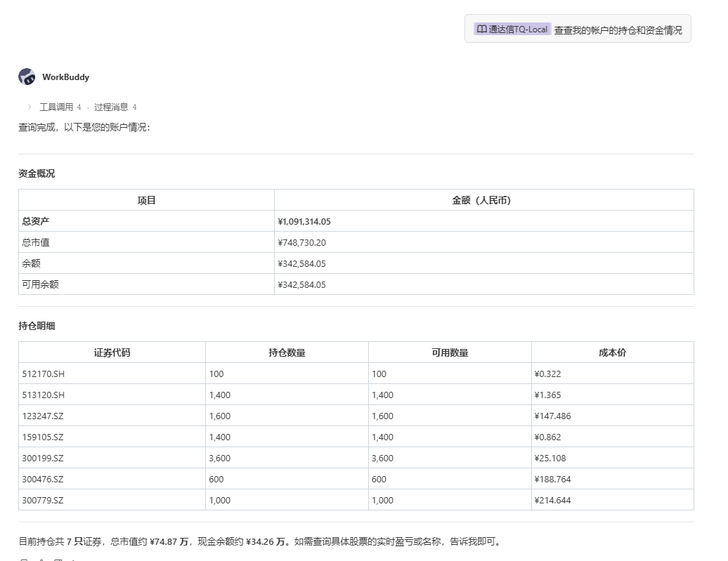Click security code 512170.SH
The width and height of the screenshot is (728, 561).
click(43, 374)
